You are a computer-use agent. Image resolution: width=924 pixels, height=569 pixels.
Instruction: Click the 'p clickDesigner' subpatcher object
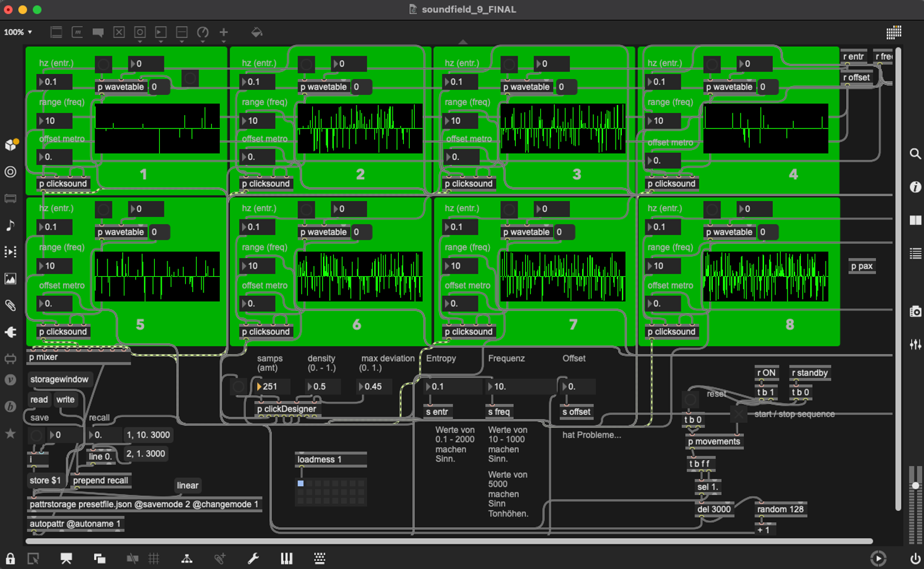point(286,409)
